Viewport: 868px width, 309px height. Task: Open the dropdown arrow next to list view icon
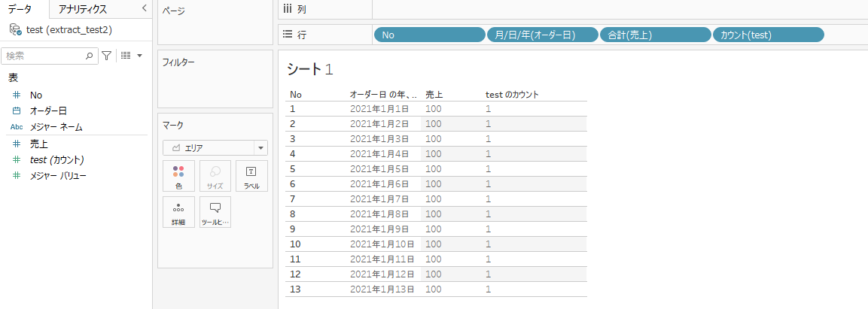pyautogui.click(x=139, y=56)
